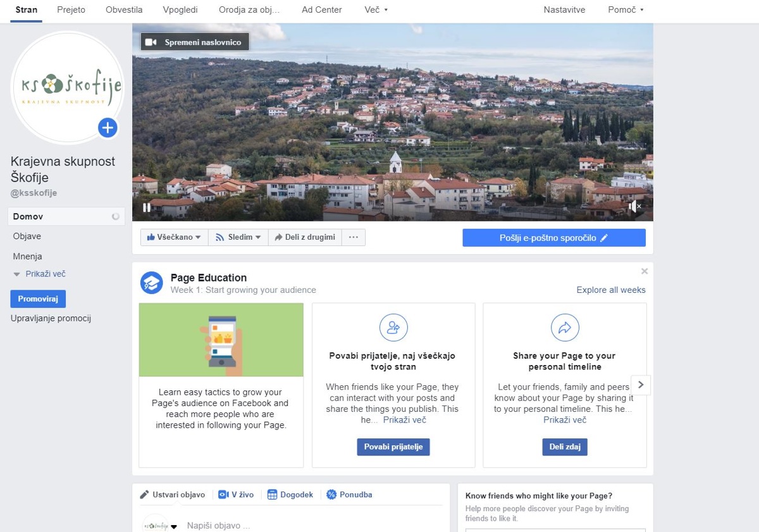This screenshot has height=532, width=759.
Task: Open post-as profile selector arrow
Action: pos(174,526)
